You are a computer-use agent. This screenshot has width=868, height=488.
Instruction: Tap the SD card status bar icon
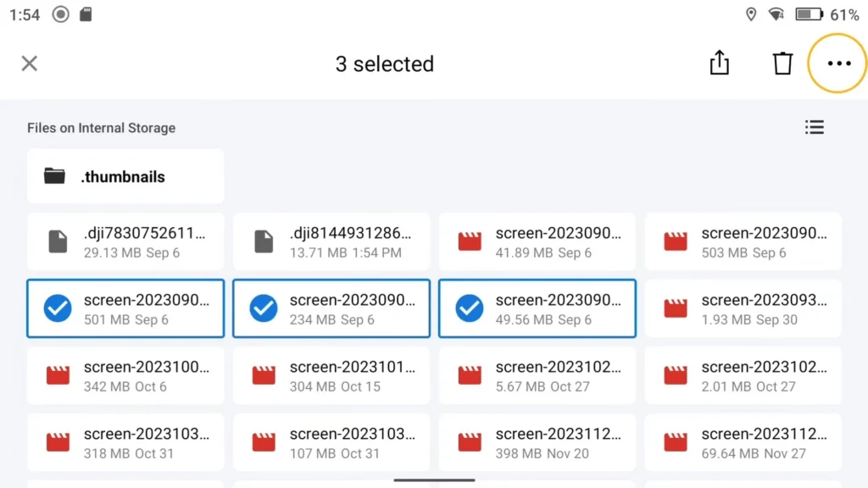(x=86, y=14)
